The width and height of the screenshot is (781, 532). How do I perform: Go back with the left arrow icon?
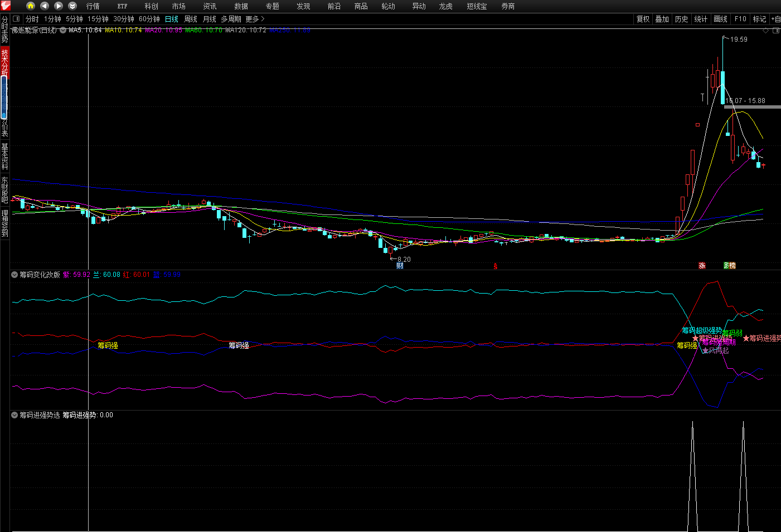[x=45, y=6]
